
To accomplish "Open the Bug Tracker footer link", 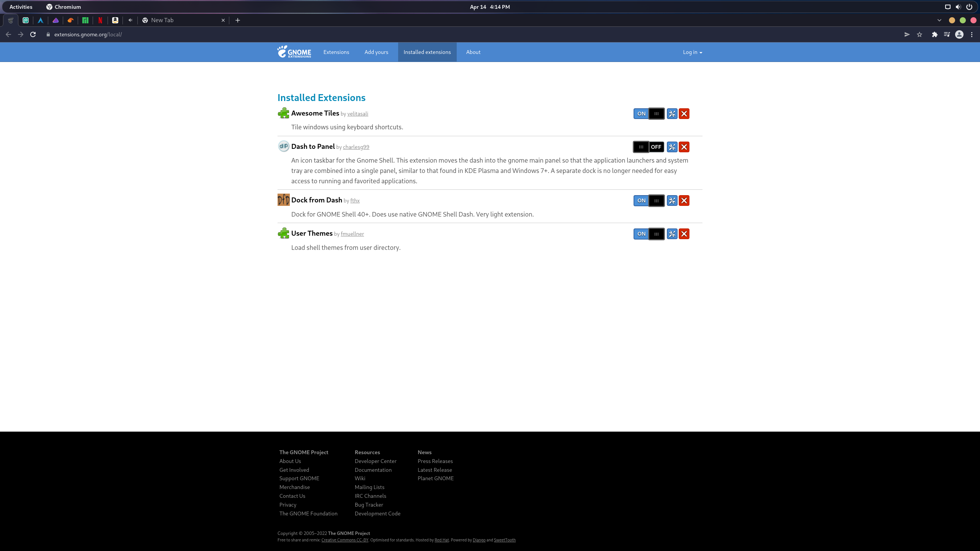I will 369,505.
